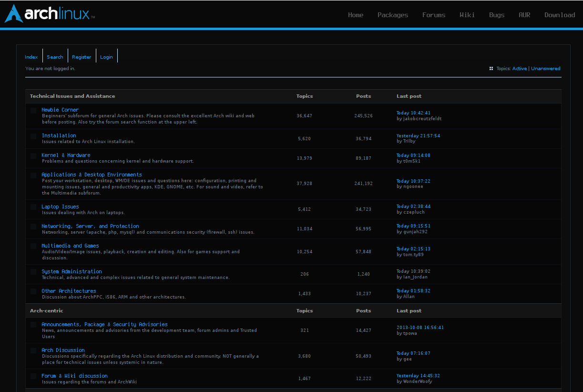Click the grid icon beside Topics links
The width and height of the screenshot is (583, 392).
tap(491, 68)
